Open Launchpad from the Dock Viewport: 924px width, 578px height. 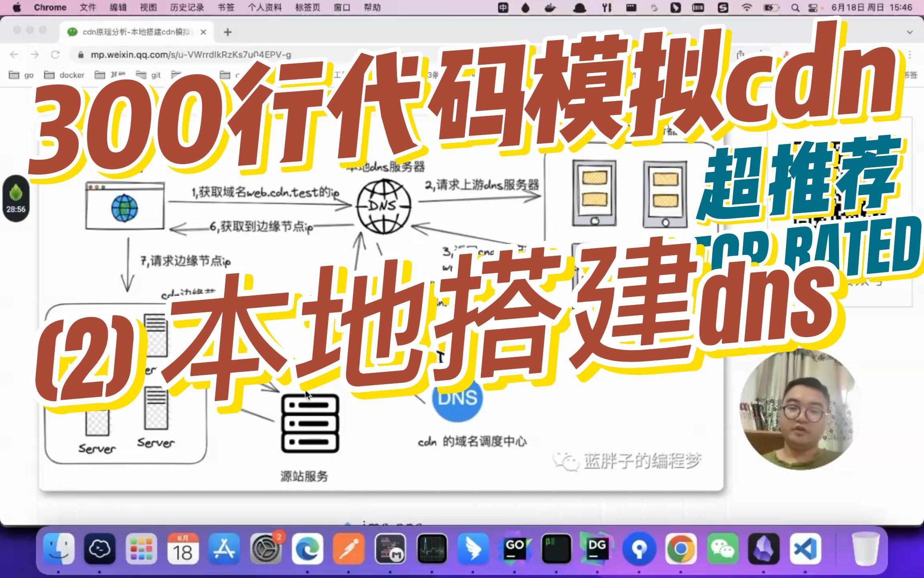point(141,549)
